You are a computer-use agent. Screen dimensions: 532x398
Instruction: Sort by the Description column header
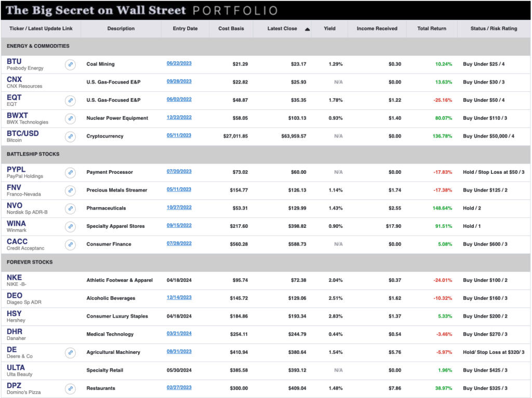click(121, 29)
